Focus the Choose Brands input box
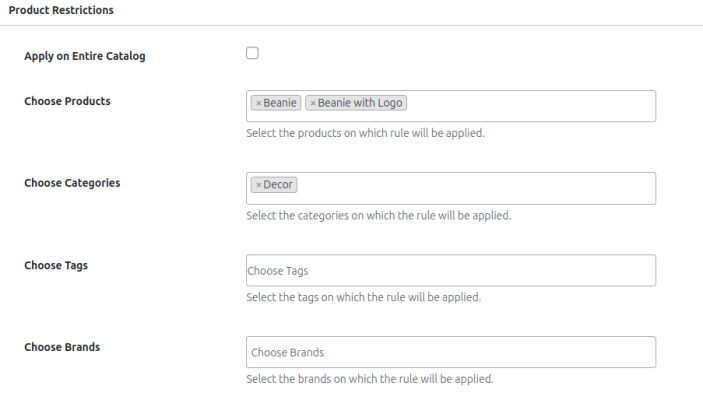 tap(450, 352)
